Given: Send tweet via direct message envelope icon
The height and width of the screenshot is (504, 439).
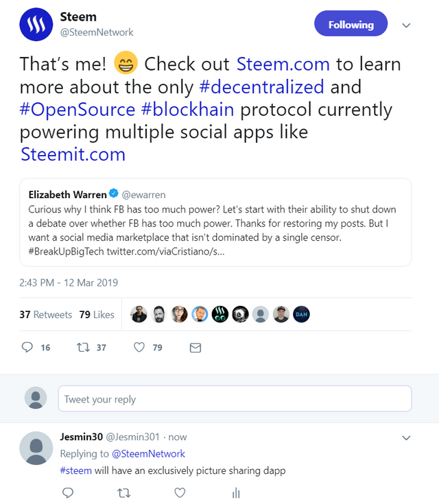Looking at the screenshot, I should (x=195, y=348).
